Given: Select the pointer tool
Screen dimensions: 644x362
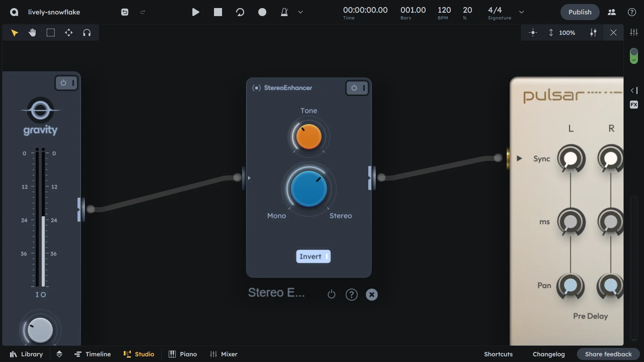Looking at the screenshot, I should click(14, 33).
